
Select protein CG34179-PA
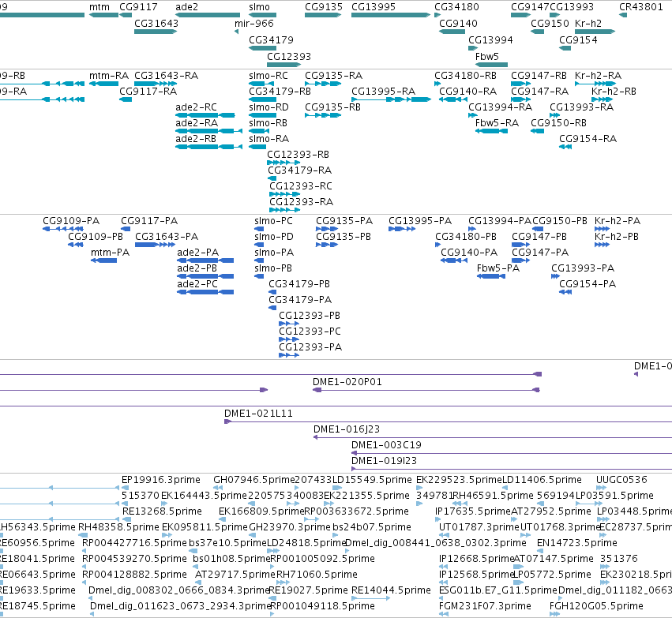[272, 308]
